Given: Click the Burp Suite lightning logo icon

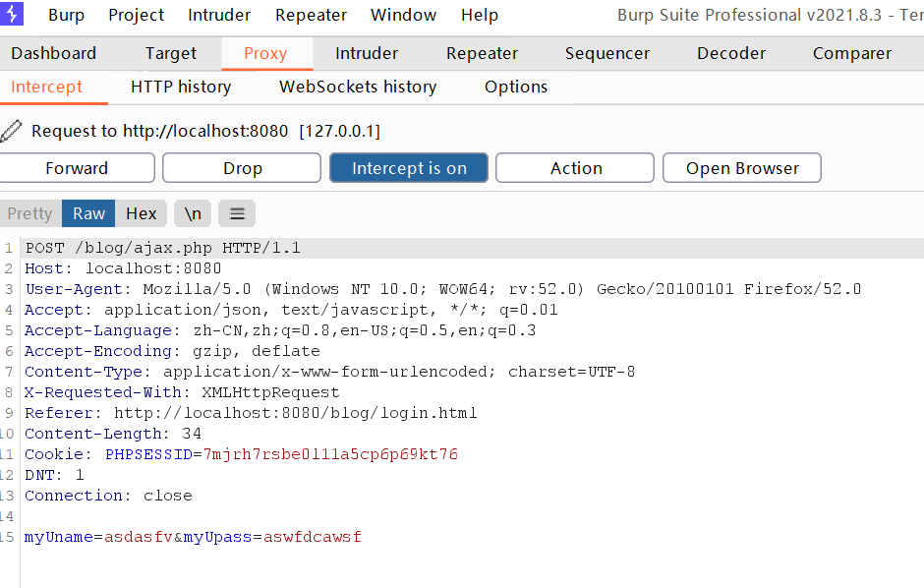Looking at the screenshot, I should coord(11,14).
